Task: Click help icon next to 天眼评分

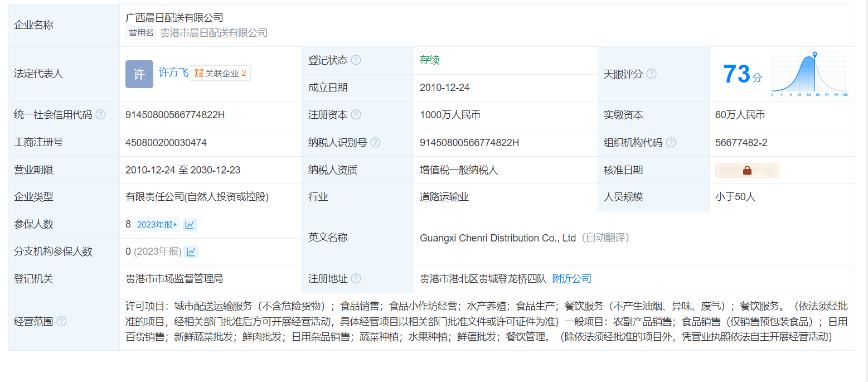Action: tap(651, 74)
